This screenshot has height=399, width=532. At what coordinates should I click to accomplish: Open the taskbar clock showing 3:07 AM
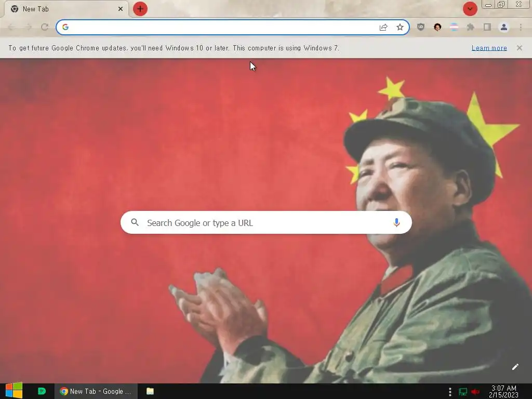[503, 392]
